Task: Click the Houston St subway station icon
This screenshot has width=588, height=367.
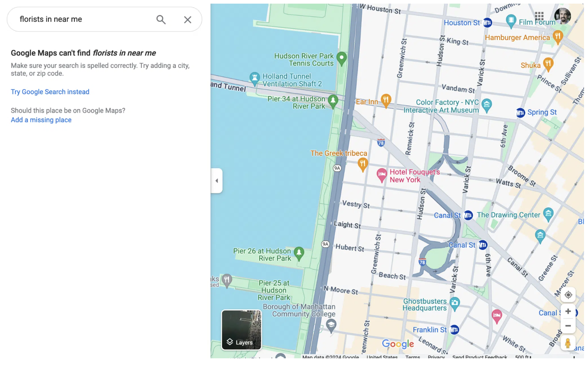Action: click(x=488, y=23)
